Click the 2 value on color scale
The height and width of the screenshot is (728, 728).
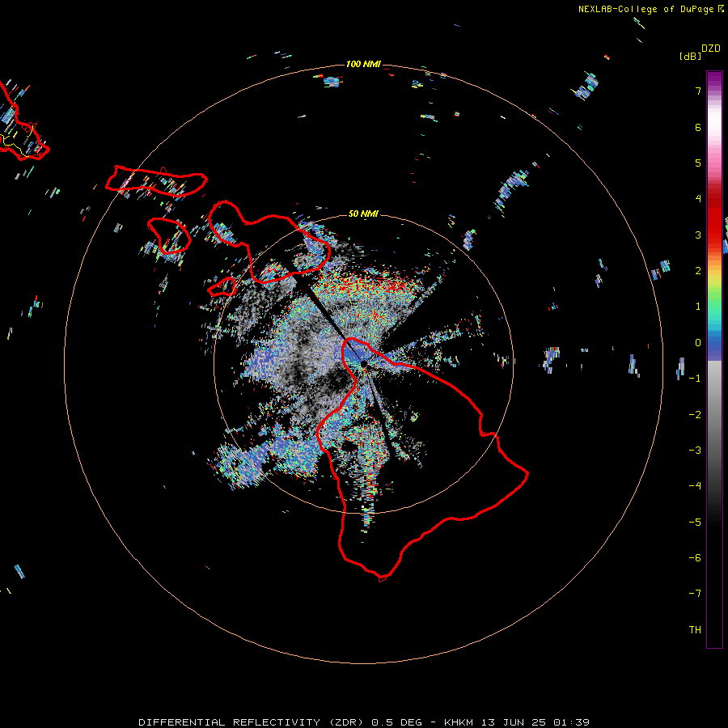pyautogui.click(x=698, y=271)
